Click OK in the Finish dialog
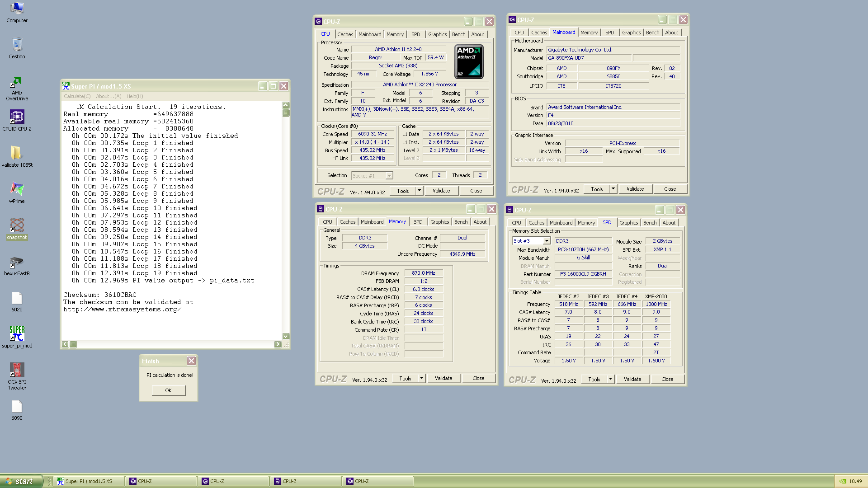The image size is (868, 488). click(168, 390)
